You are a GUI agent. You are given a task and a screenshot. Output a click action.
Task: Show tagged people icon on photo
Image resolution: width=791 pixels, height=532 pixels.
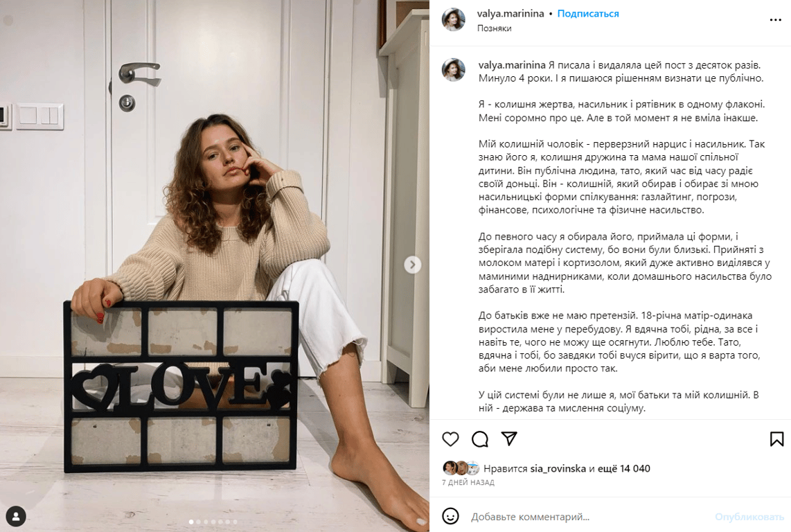16,516
